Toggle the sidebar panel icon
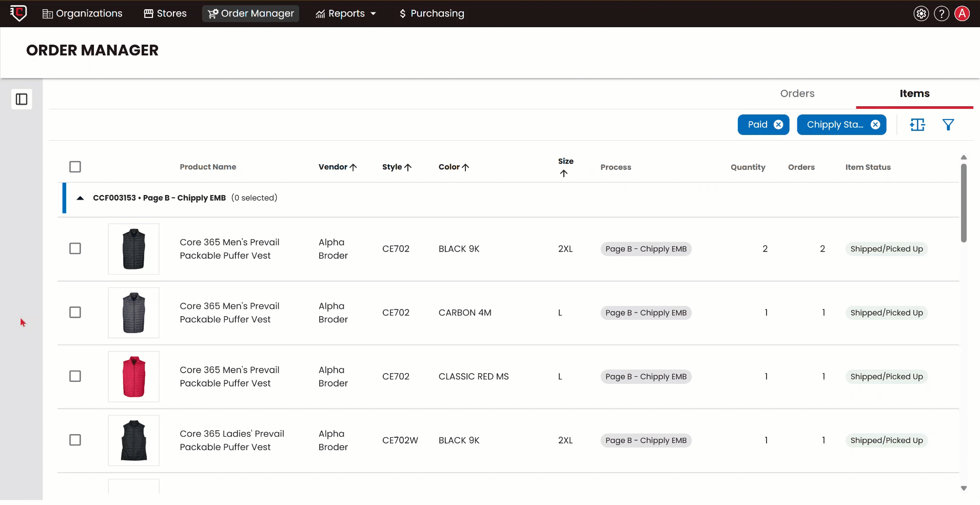This screenshot has width=980, height=505. tap(22, 99)
